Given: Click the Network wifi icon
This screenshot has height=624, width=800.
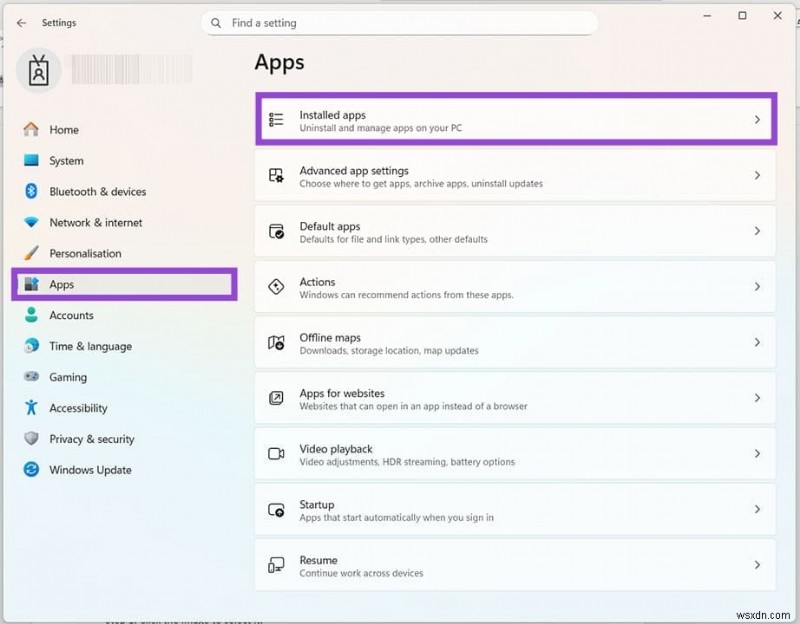Looking at the screenshot, I should pos(31,222).
